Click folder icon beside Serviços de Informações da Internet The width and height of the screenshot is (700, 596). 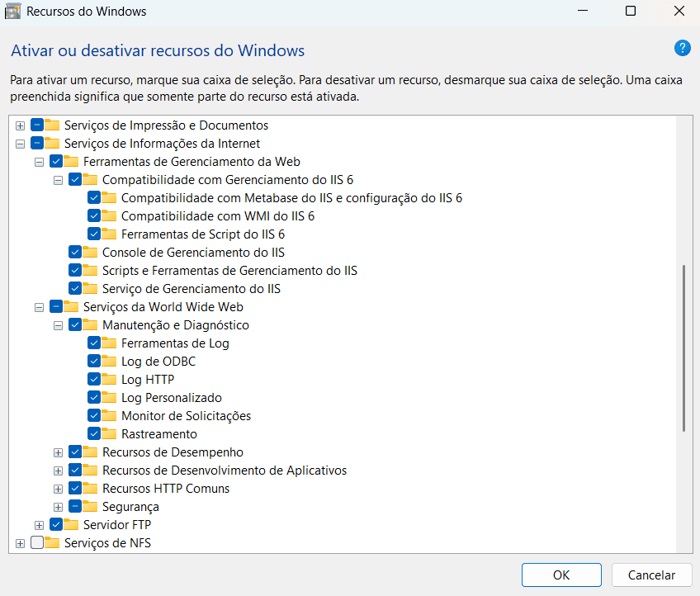pyautogui.click(x=52, y=144)
